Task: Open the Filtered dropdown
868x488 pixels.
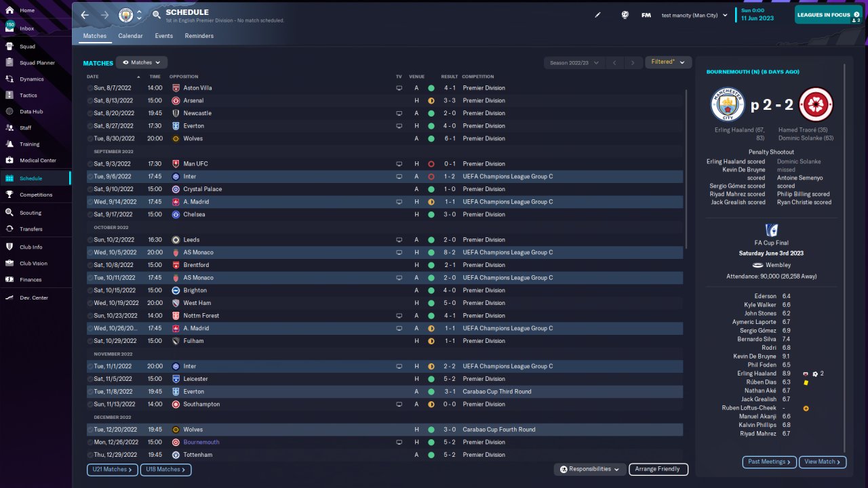Action: [x=668, y=62]
